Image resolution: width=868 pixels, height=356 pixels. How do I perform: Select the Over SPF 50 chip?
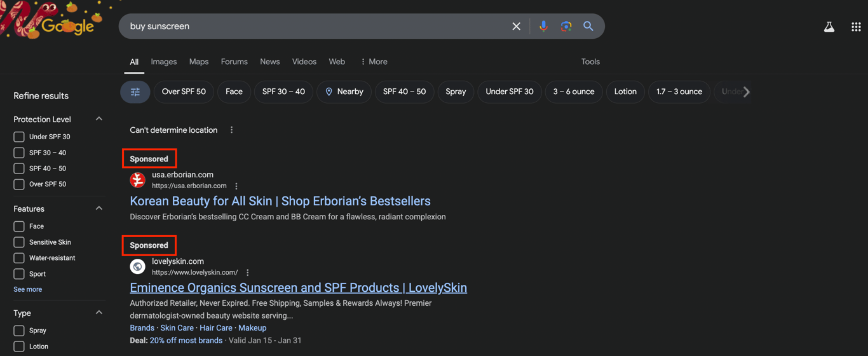coord(184,92)
